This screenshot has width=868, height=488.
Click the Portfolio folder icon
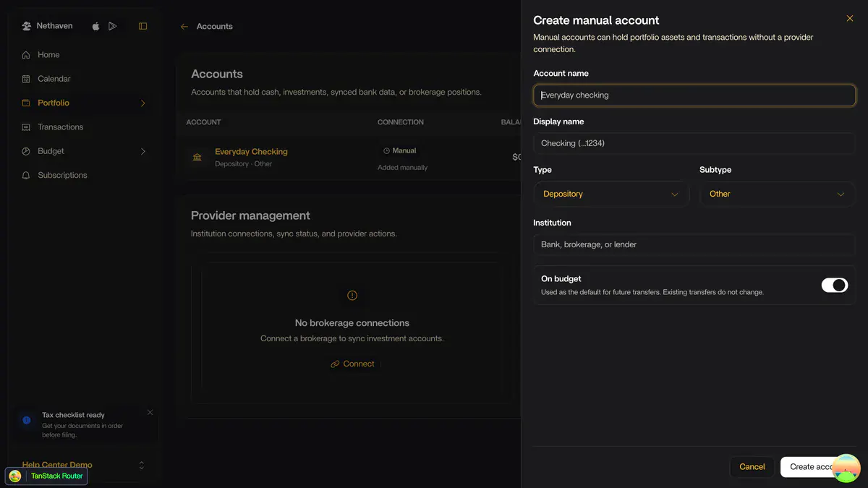click(26, 103)
